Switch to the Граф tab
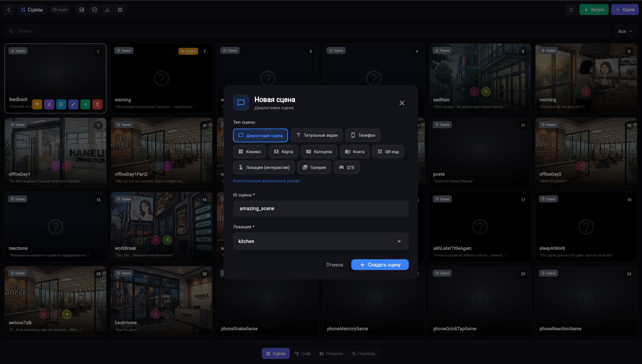The width and height of the screenshot is (642, 364). pos(302,353)
